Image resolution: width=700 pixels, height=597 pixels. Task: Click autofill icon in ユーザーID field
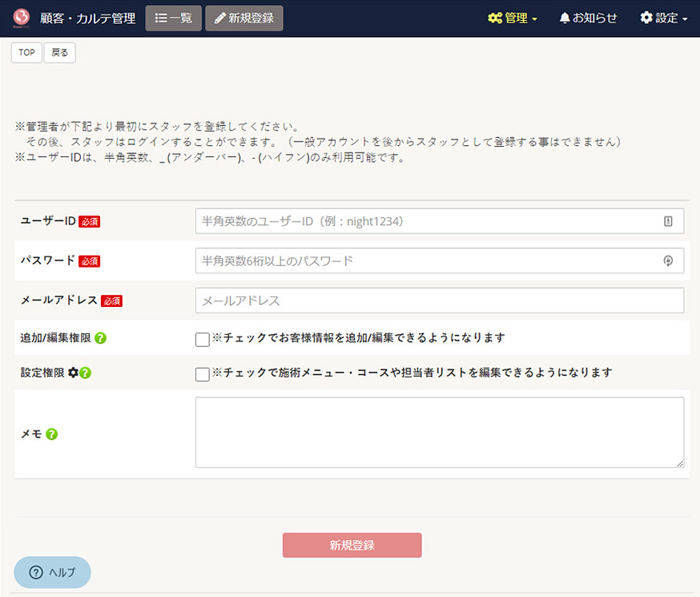668,221
